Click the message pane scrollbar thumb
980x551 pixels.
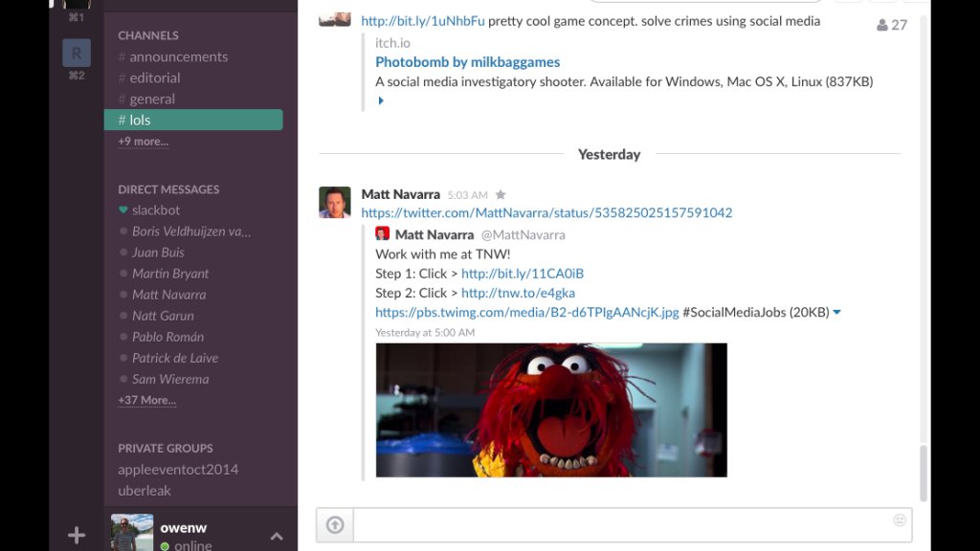pos(924,473)
